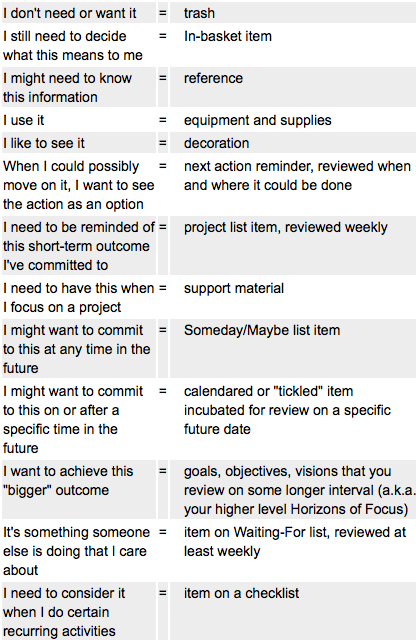Click 'calendared or "tickled" item' cell
This screenshot has width=416, height=640.
(293, 419)
